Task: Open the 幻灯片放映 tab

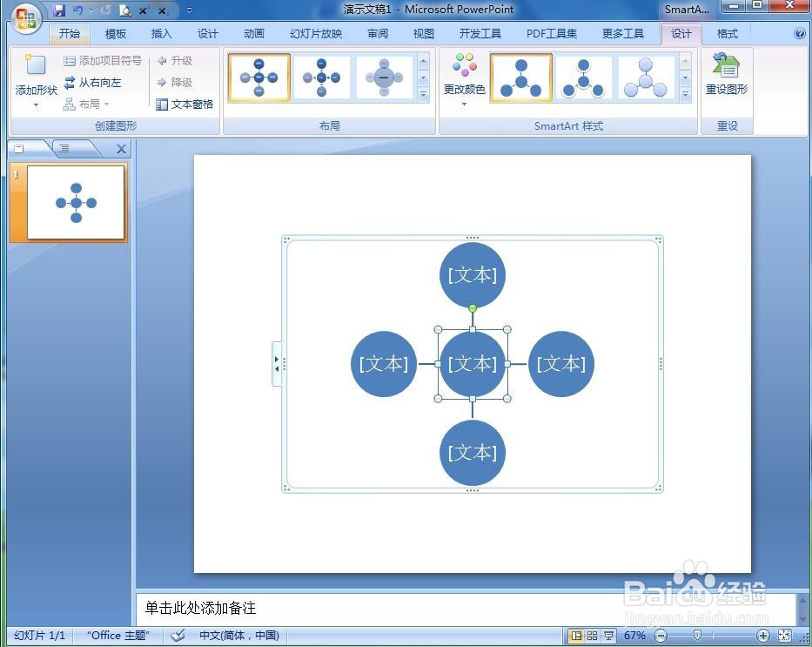Action: [316, 34]
